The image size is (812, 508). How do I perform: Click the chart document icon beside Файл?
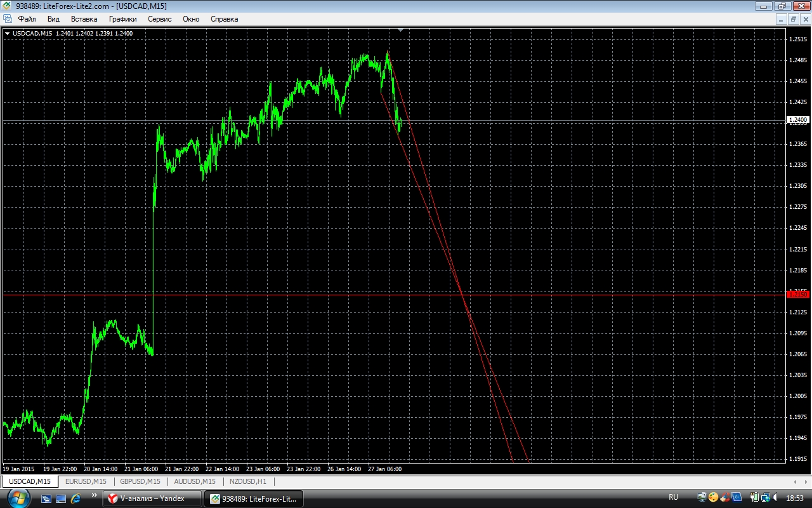8,19
